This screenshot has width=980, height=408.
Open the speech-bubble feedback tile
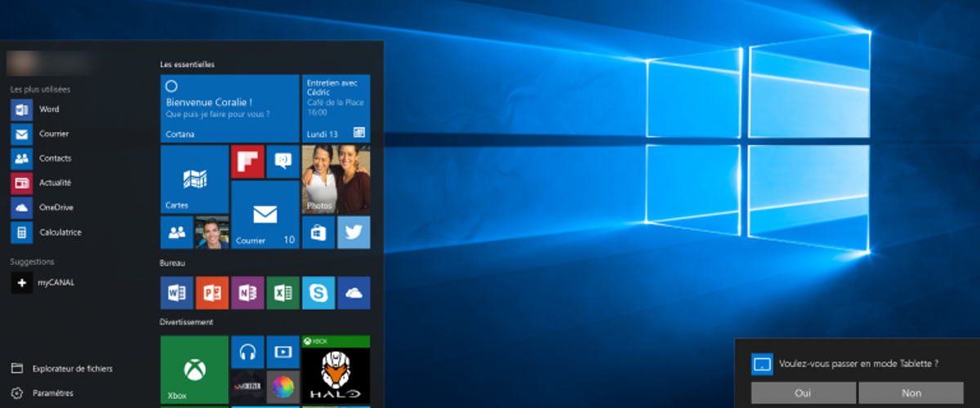(x=283, y=162)
